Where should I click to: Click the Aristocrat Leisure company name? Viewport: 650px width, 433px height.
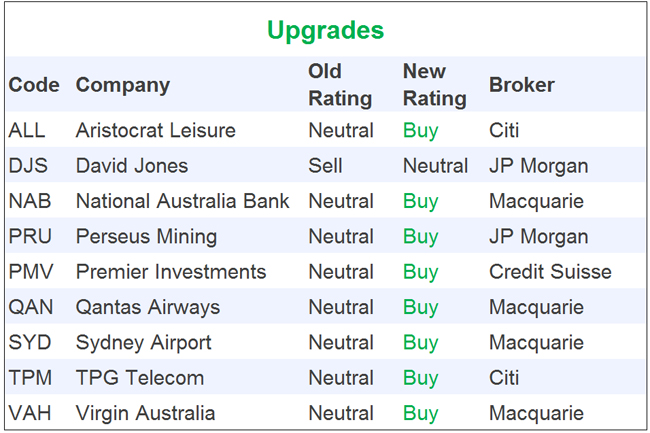pyautogui.click(x=155, y=130)
